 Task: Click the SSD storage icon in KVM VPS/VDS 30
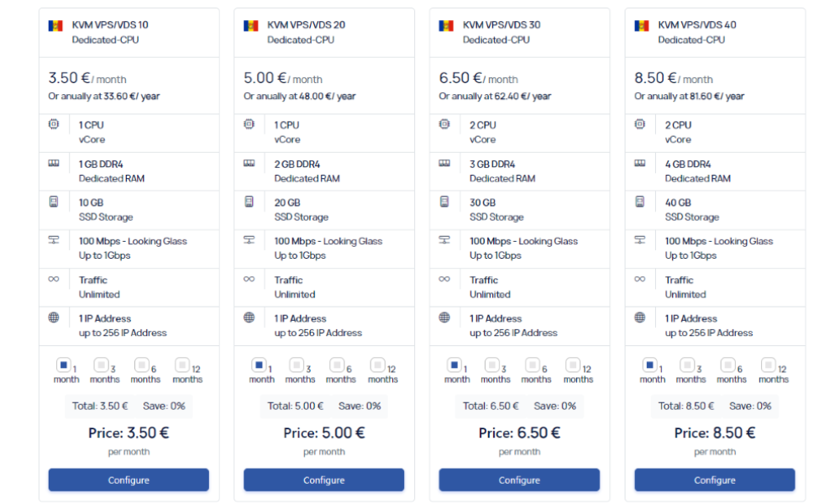[444, 202]
